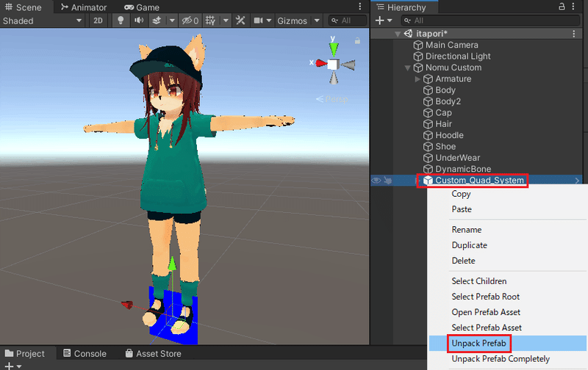588x370 pixels.
Task: Open the Gizmos dropdown arrow
Action: [x=317, y=21]
